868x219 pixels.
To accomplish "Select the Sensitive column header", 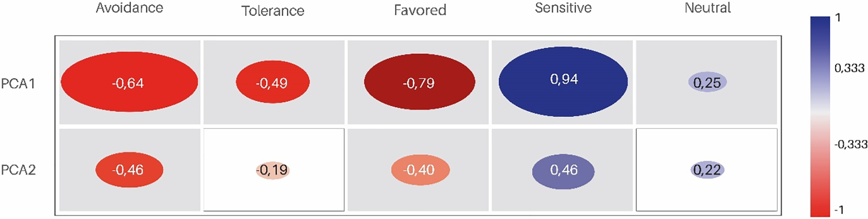I will (x=563, y=8).
